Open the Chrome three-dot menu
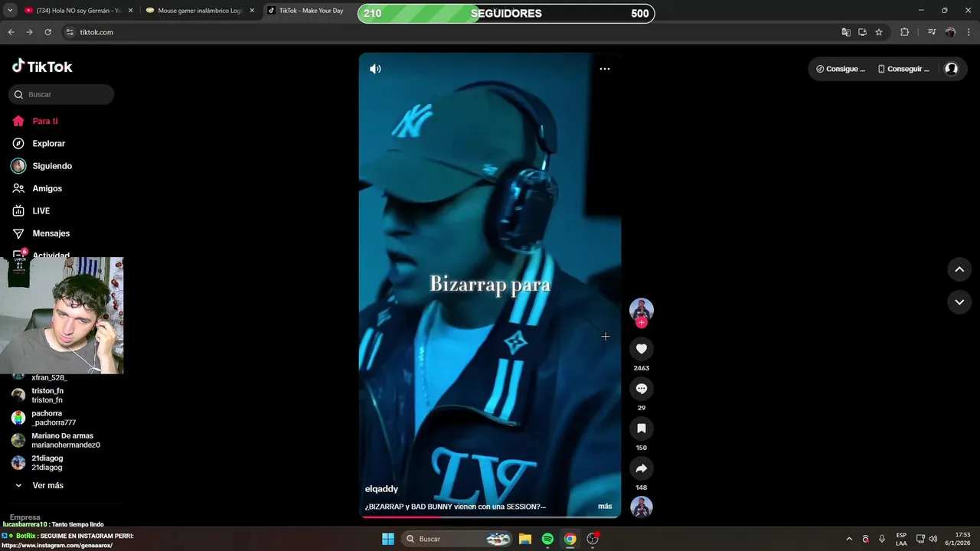 click(969, 32)
